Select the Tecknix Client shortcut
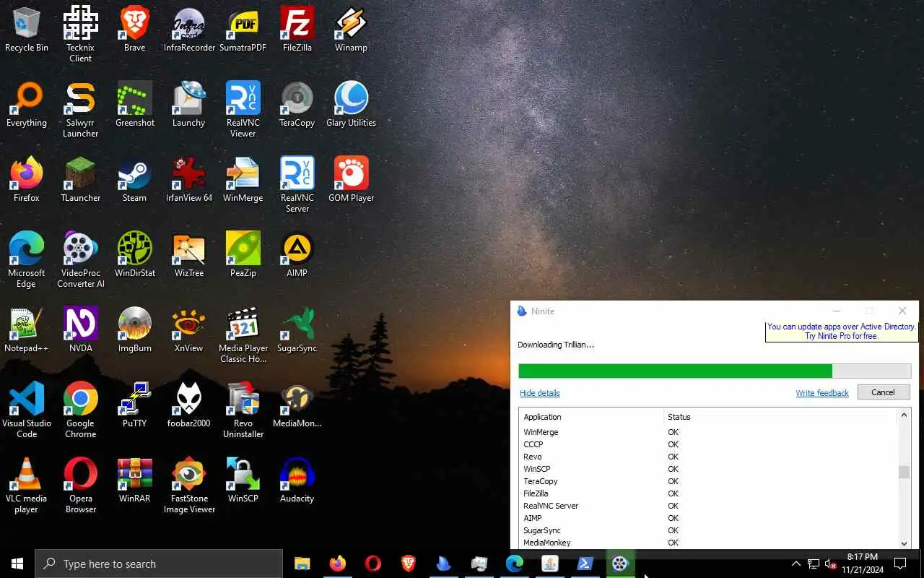The width and height of the screenshot is (924, 578). 81,35
